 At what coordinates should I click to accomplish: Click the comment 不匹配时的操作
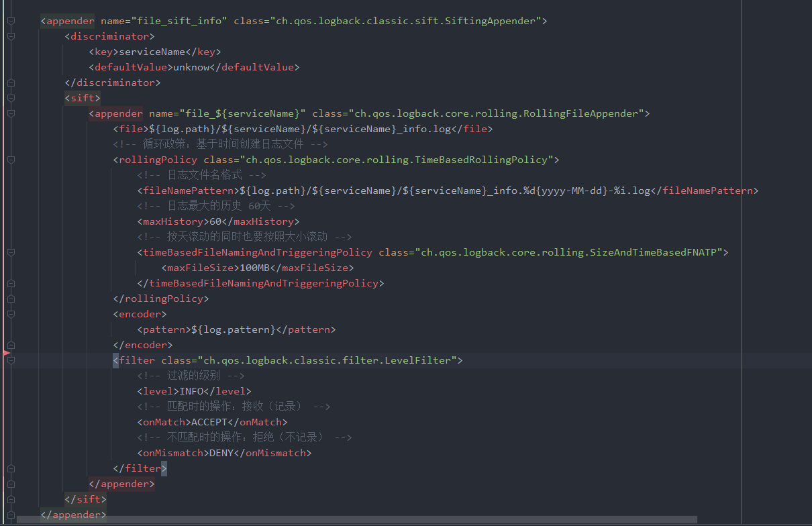point(244,437)
